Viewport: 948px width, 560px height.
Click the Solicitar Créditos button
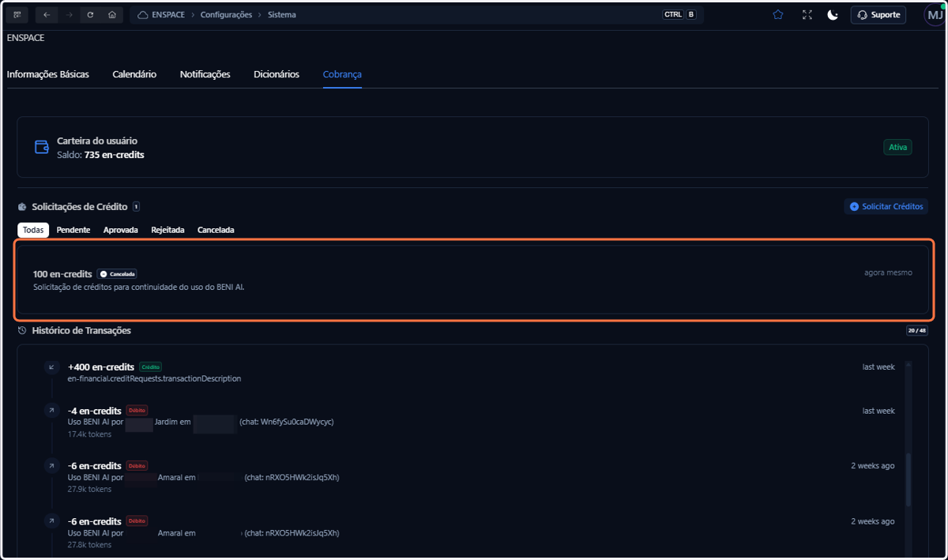pyautogui.click(x=886, y=206)
